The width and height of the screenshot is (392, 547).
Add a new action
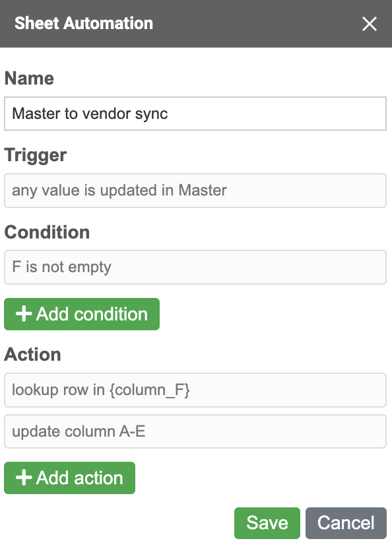click(70, 478)
